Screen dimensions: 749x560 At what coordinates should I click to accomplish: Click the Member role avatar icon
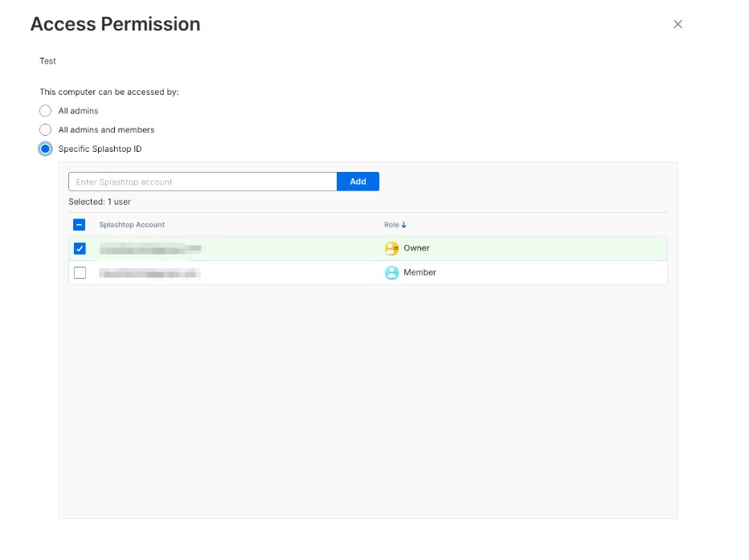(391, 272)
